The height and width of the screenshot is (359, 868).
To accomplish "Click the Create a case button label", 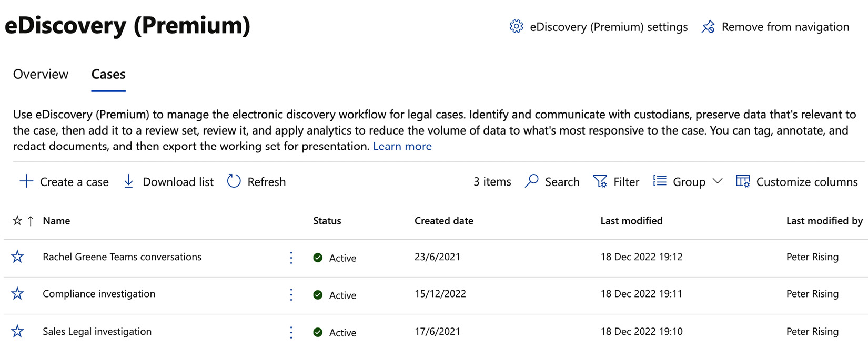I will click(74, 182).
